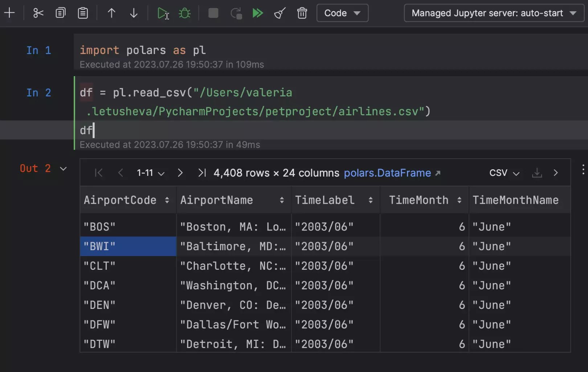Open the CSV export format dropdown

pos(504,173)
